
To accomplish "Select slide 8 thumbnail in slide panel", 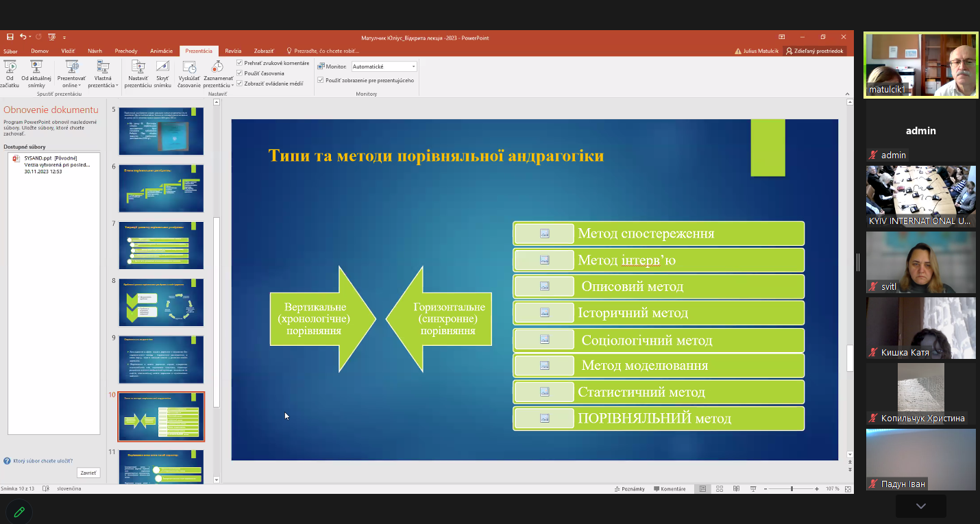I will coord(161,302).
